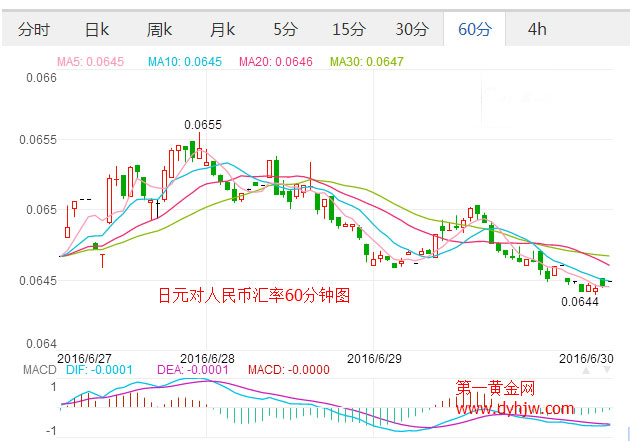Toggle the MA10 moving average legend
Viewport: 630px width, 441px height.
point(185,62)
